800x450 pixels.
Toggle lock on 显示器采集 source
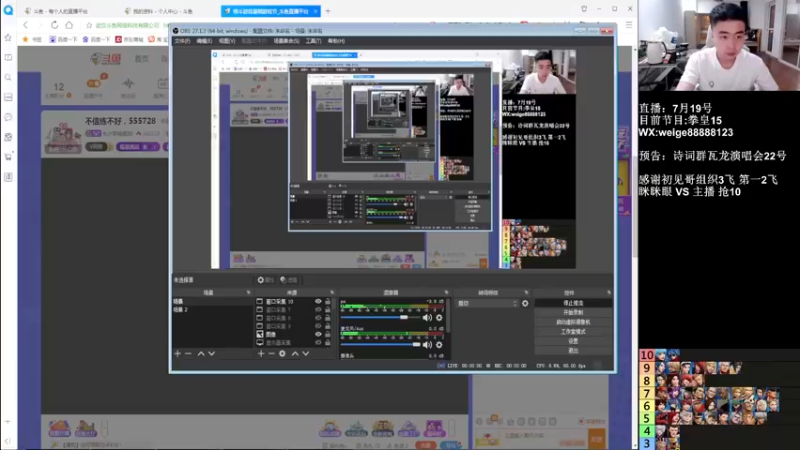pyautogui.click(x=328, y=342)
